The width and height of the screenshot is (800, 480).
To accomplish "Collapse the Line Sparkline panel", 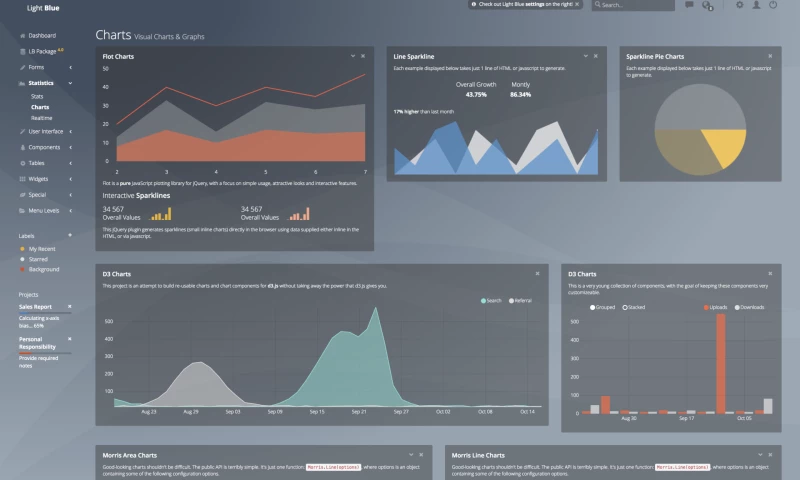I will coord(584,56).
